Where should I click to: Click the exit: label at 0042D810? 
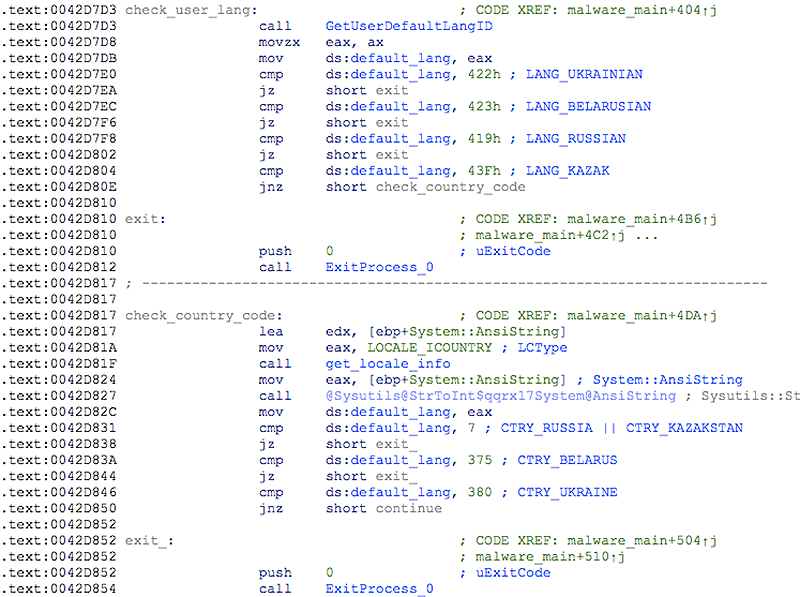[x=145, y=219]
